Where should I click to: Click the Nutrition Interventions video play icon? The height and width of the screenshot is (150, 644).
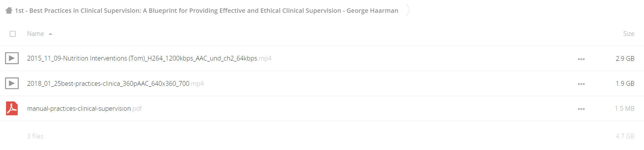(x=12, y=58)
